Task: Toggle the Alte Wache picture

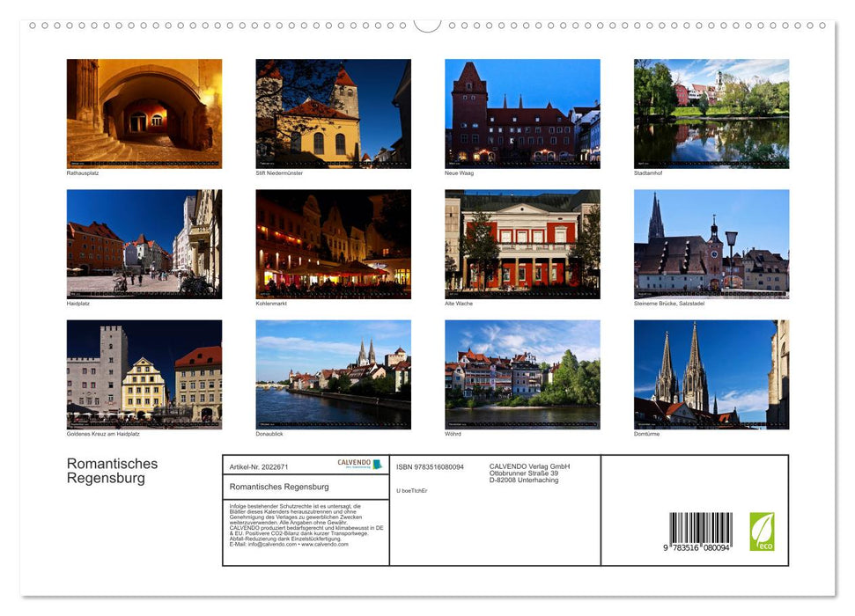Action: click(522, 242)
